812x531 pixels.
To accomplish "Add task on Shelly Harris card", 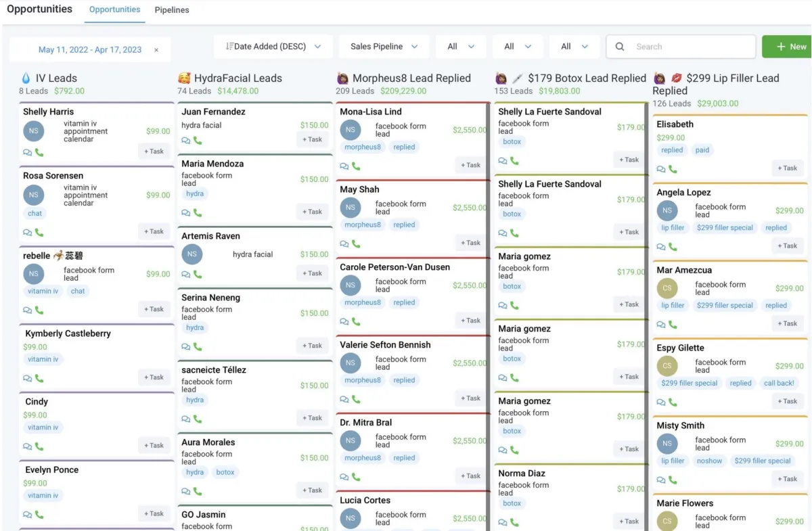I will click(154, 152).
